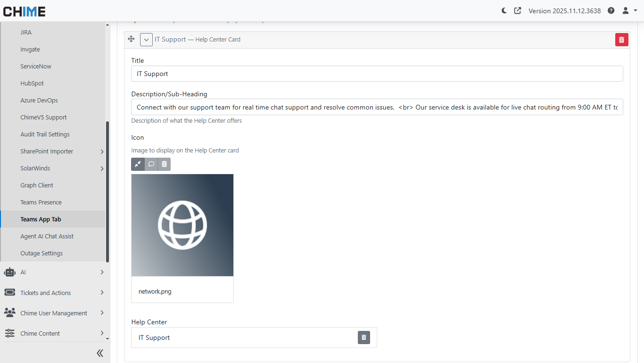Expand the SolarWinds submenu
644x363 pixels.
click(102, 169)
